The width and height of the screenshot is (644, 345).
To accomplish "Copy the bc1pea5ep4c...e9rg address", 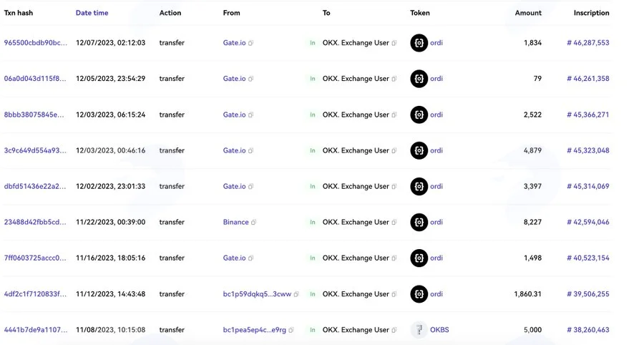I will 291,330.
